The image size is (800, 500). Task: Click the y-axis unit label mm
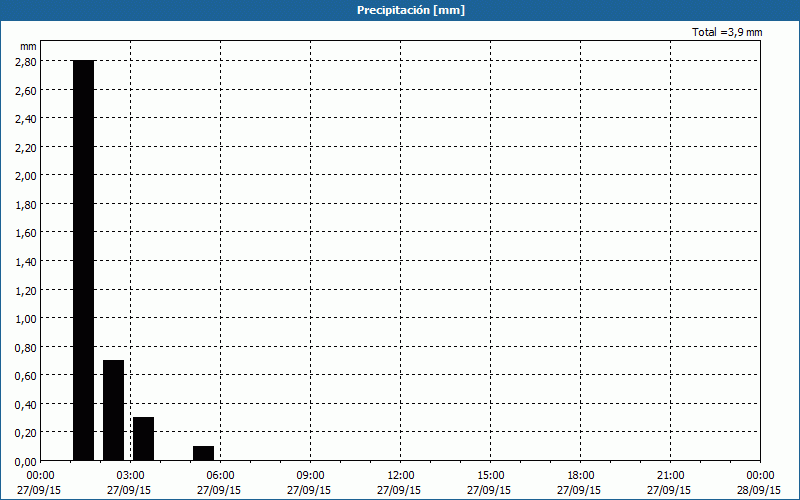tap(28, 46)
